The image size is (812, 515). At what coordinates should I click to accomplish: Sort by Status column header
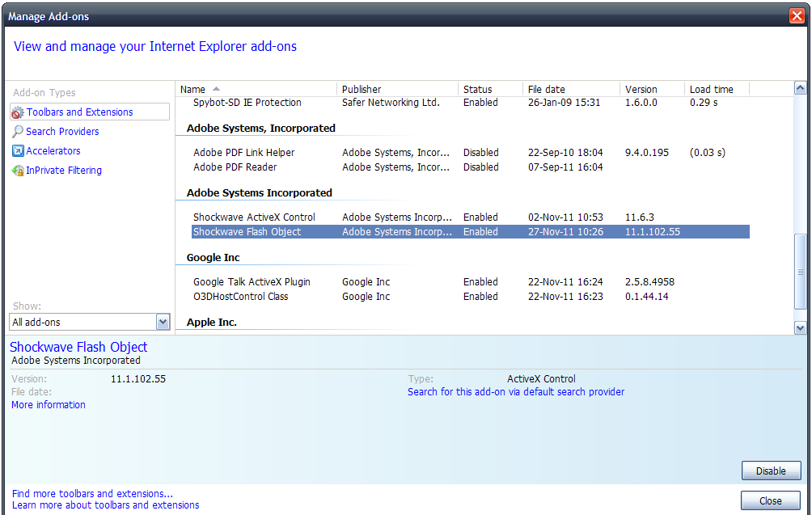[490, 89]
